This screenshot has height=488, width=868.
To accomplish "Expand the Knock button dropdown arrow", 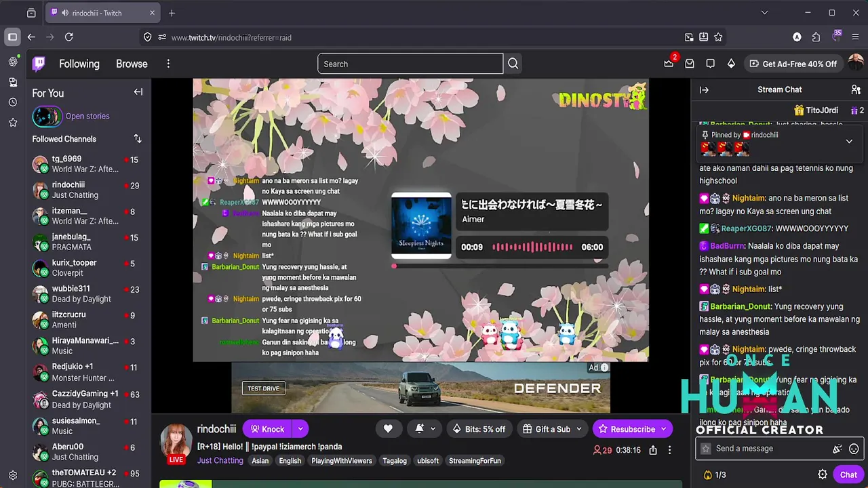I will coord(300,429).
